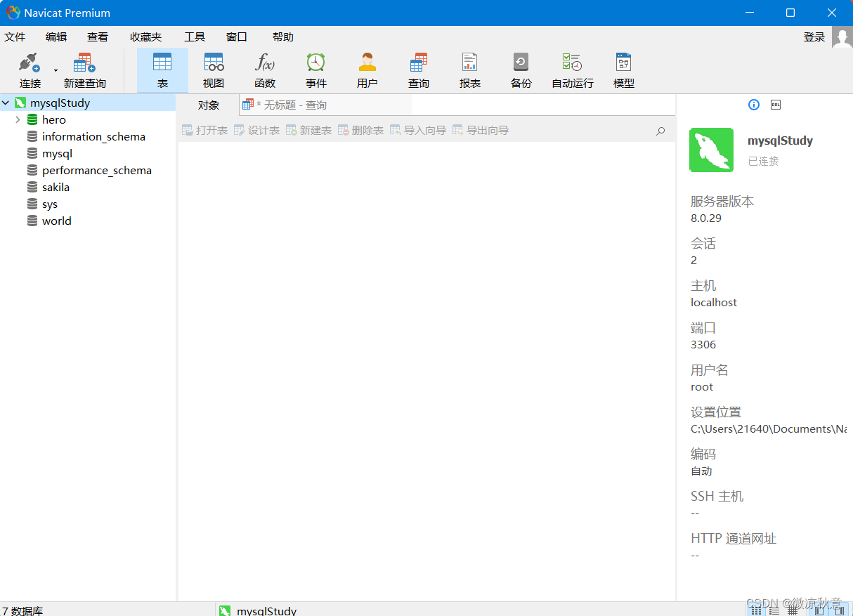This screenshot has height=616, width=853.
Task: Click the user avatar icon
Action: (842, 37)
